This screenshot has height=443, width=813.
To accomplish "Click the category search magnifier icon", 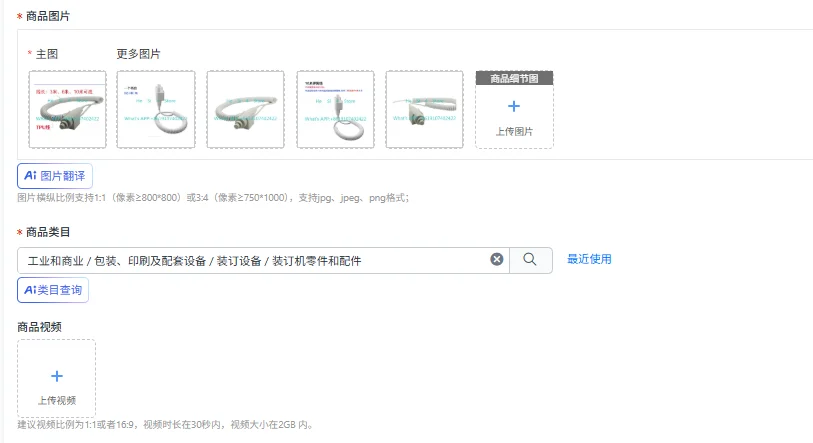I will 530,259.
